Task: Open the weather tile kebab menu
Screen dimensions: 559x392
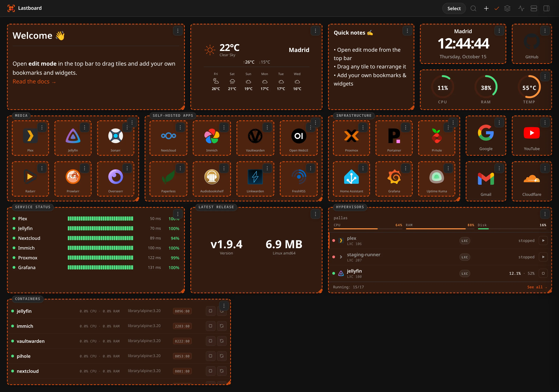Action: tap(315, 31)
